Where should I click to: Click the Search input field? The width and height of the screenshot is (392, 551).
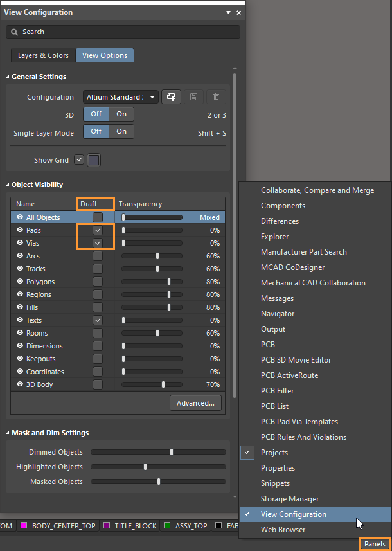tap(122, 32)
